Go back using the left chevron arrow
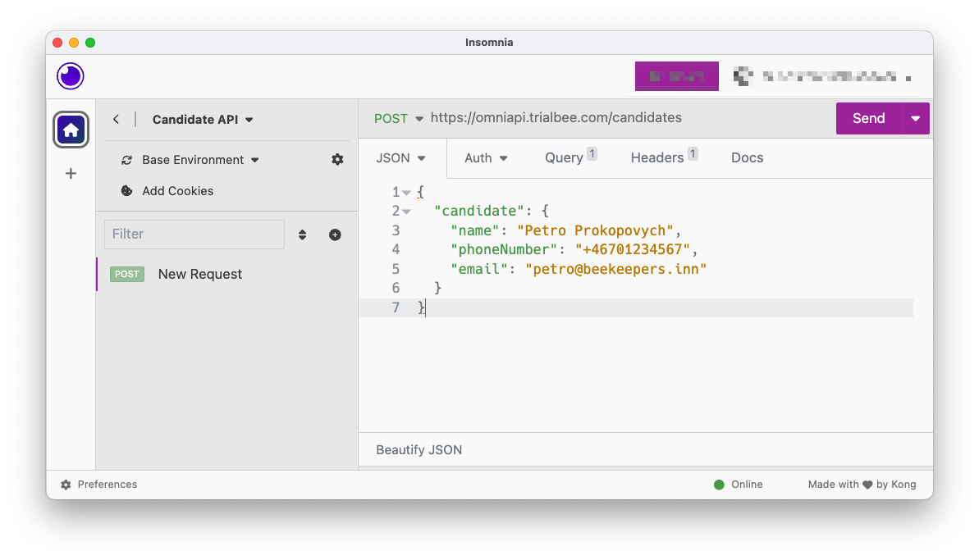Image resolution: width=979 pixels, height=560 pixels. point(116,120)
